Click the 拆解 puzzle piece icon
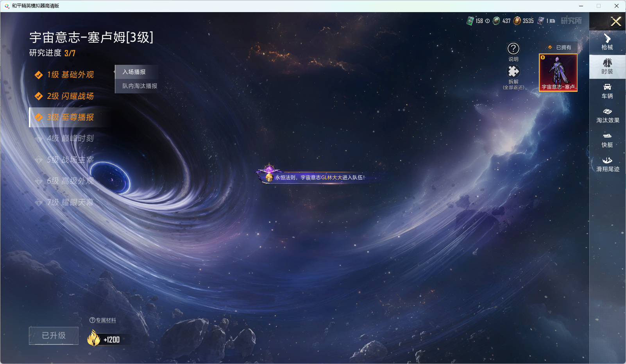 pyautogui.click(x=513, y=72)
